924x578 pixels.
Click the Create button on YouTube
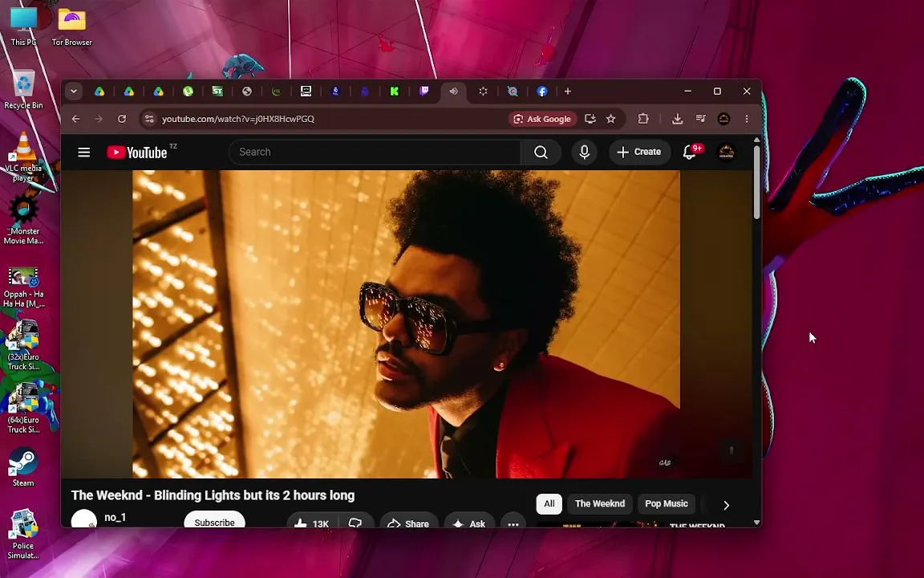[x=639, y=153]
